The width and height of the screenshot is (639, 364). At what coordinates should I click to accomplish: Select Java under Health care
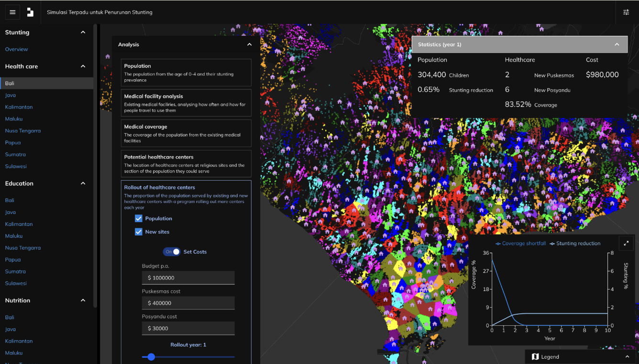(11, 95)
